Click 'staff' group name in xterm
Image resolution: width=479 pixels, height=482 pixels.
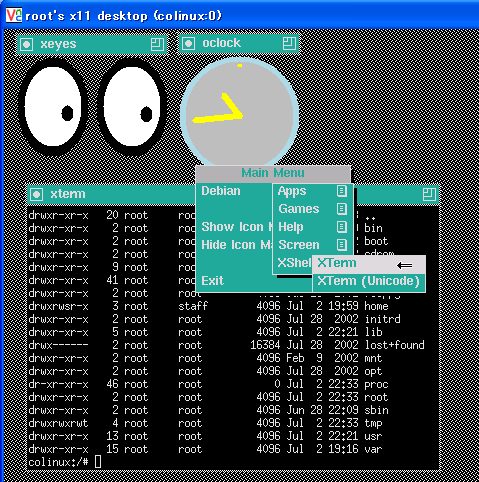click(193, 306)
